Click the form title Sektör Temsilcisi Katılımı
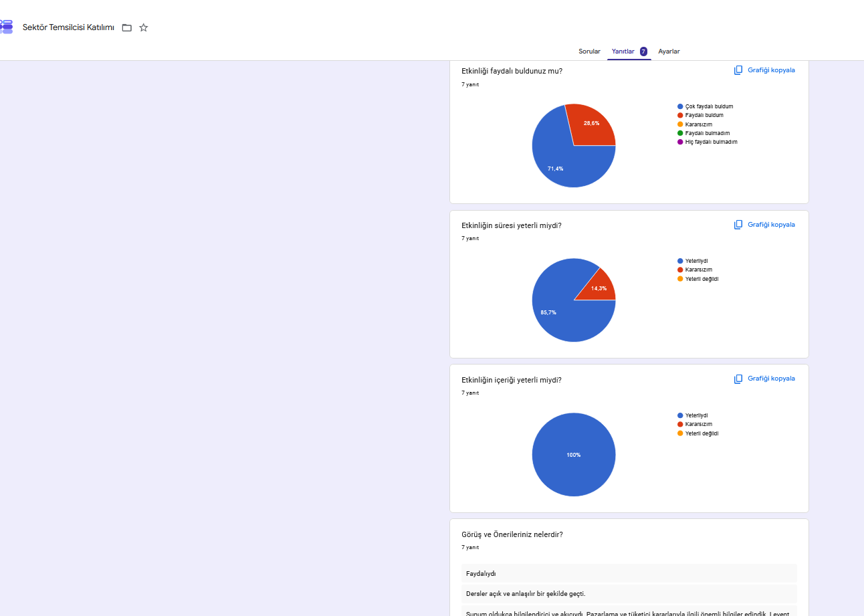Viewport: 864px width, 616px height. 68,27
